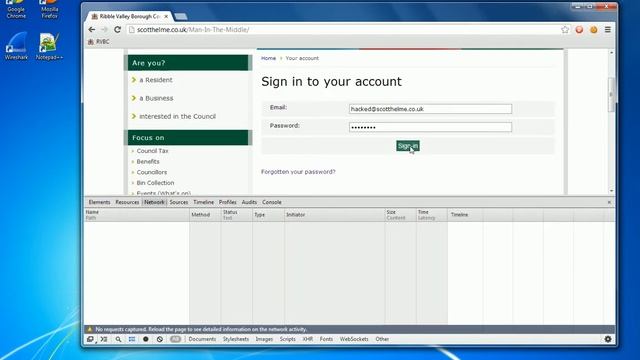Filter network by Fonts
This screenshot has width=640, height=360.
pyautogui.click(x=326, y=339)
